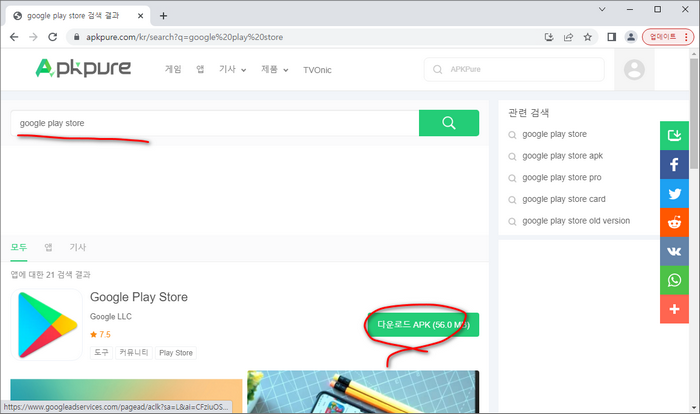Click the gradient banner image at bottom left
The width and height of the screenshot is (700, 414).
coord(126,396)
